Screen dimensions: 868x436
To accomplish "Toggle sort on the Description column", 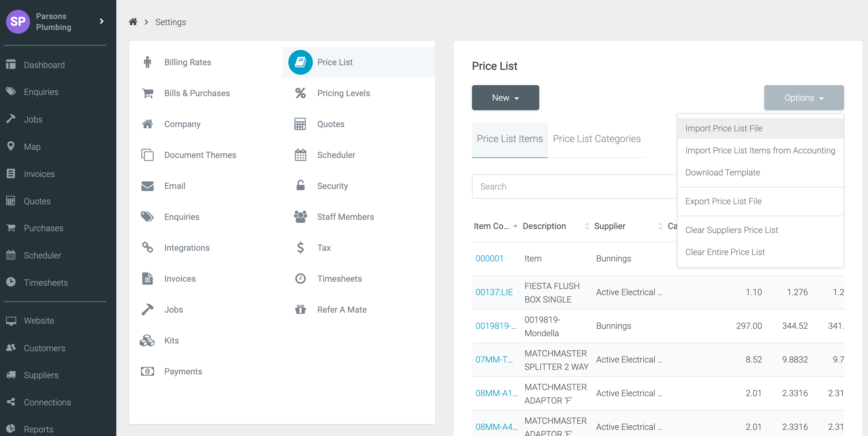I will coord(586,226).
